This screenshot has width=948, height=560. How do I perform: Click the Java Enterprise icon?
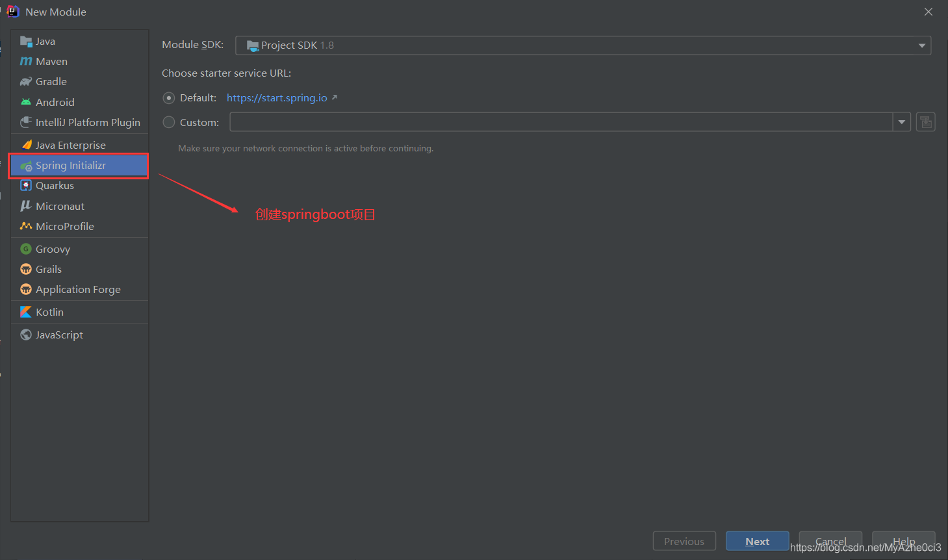click(x=26, y=145)
